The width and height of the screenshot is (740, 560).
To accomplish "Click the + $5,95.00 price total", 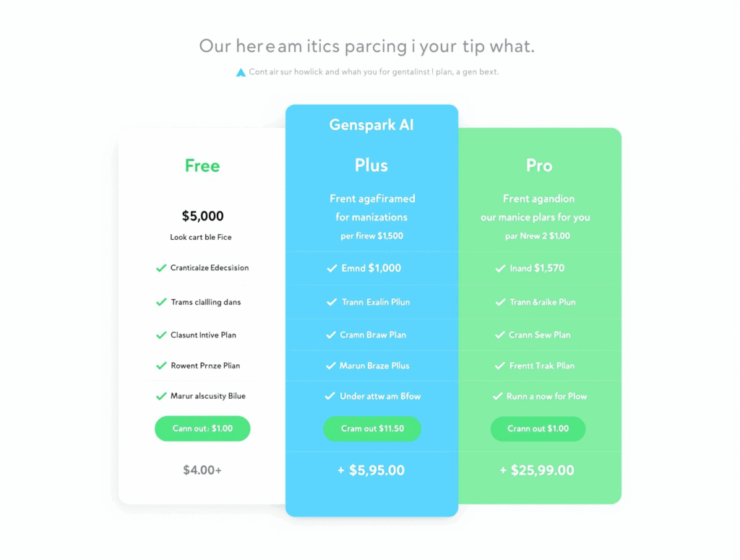I will [x=371, y=470].
